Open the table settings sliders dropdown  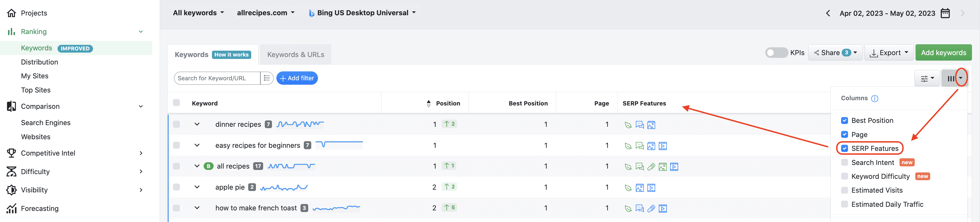pyautogui.click(x=927, y=79)
